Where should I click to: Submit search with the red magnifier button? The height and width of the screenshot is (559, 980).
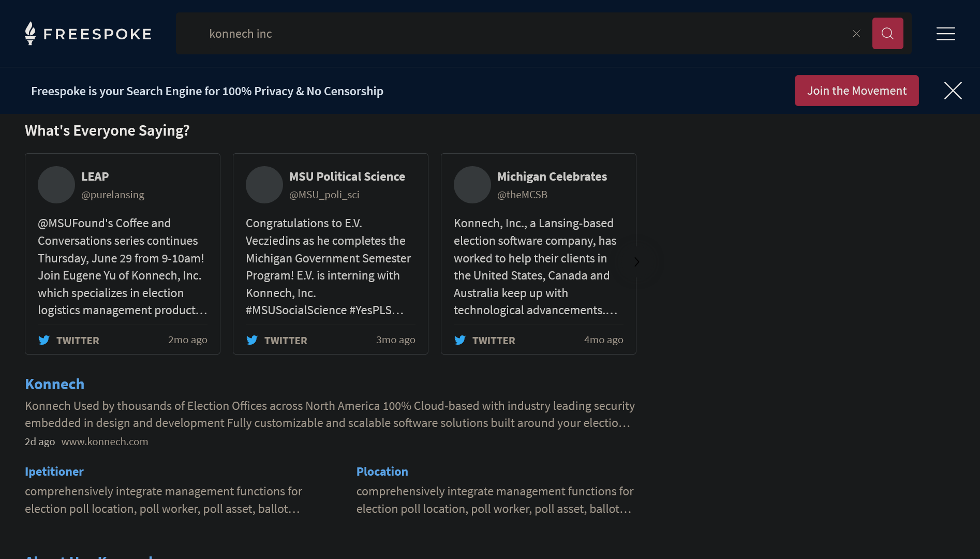point(887,34)
